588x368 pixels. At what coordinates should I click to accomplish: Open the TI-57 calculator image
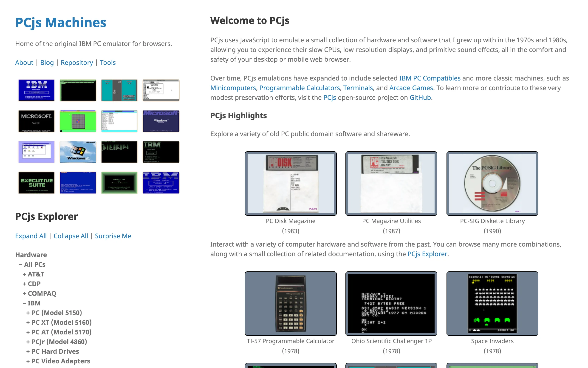[x=291, y=304]
